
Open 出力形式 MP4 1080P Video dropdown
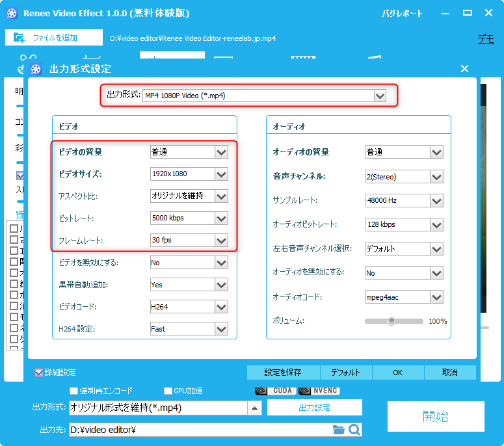pyautogui.click(x=380, y=96)
